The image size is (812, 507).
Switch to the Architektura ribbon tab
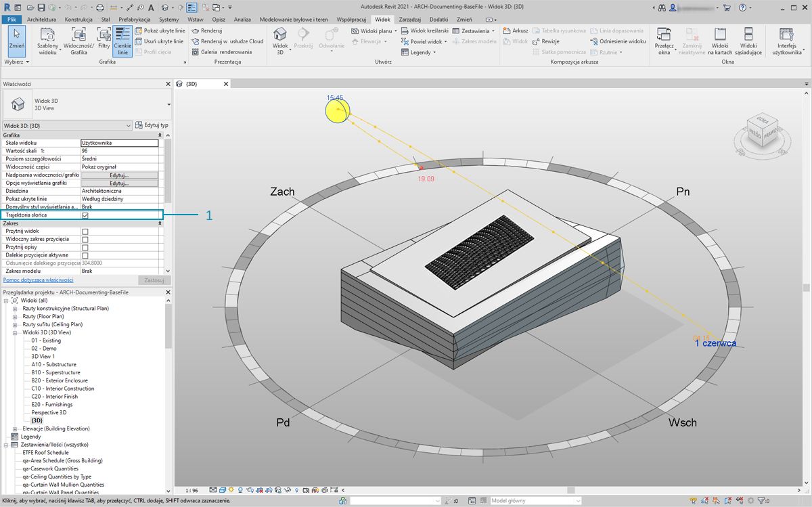[x=42, y=20]
